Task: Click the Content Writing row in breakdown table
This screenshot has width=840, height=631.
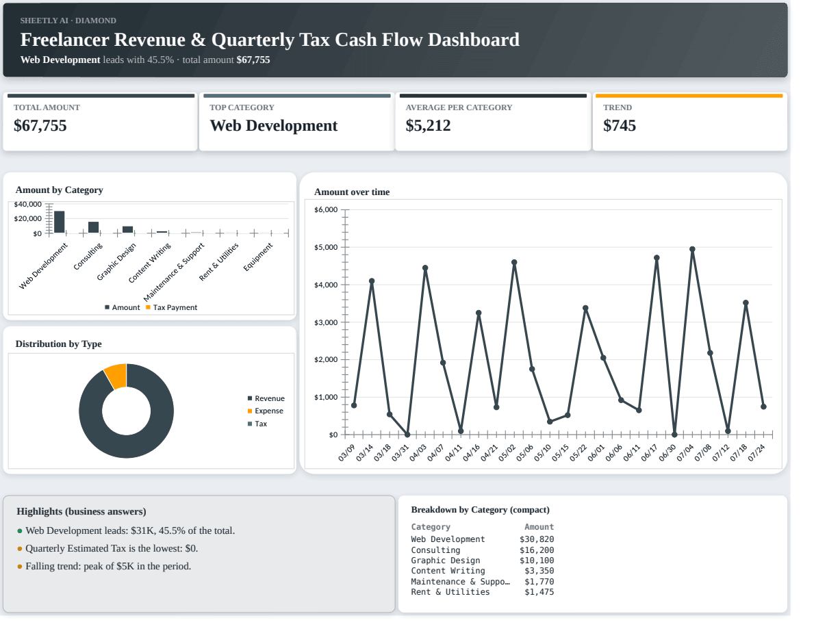Action: 483,571
